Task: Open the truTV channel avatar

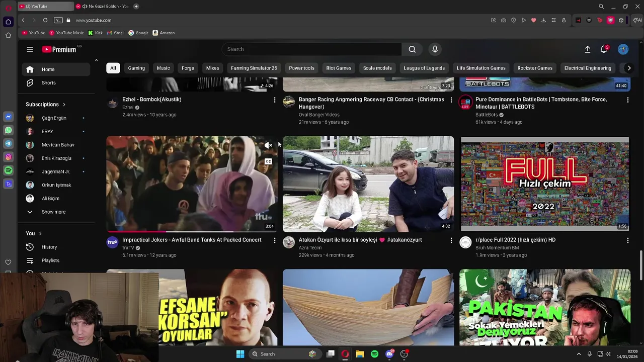Action: coord(113,243)
